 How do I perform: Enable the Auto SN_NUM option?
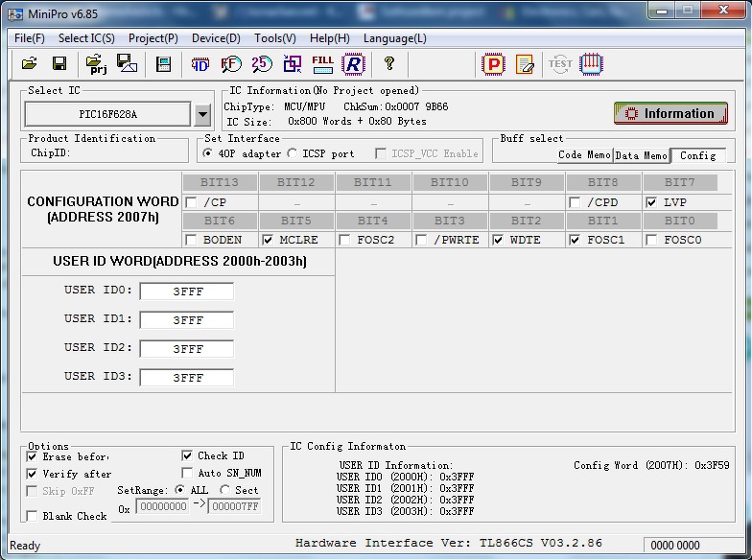[x=187, y=474]
